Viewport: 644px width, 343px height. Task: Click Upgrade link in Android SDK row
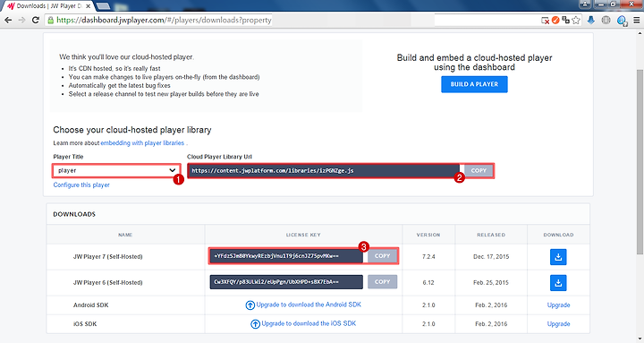click(x=558, y=305)
